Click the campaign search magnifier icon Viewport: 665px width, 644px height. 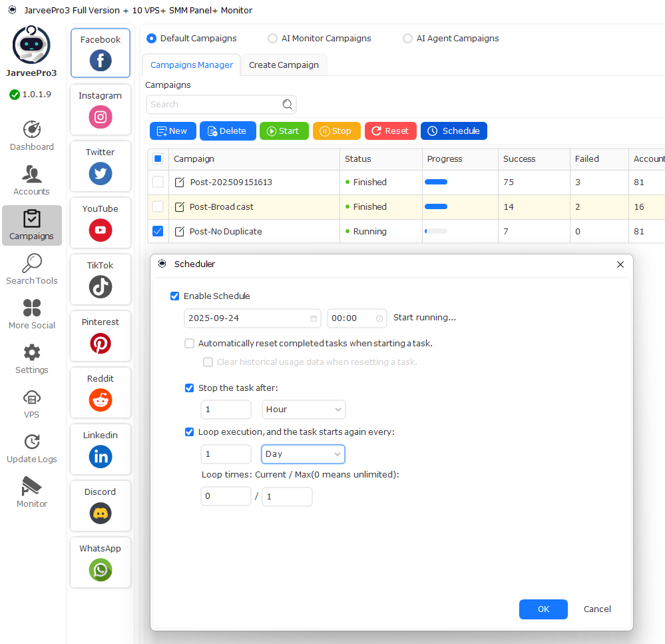[287, 105]
